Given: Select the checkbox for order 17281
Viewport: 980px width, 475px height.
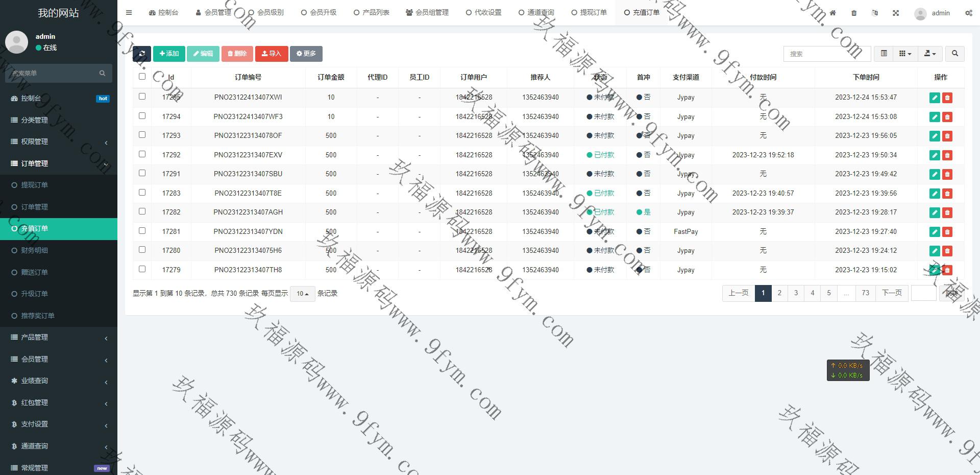Looking at the screenshot, I should [x=142, y=231].
